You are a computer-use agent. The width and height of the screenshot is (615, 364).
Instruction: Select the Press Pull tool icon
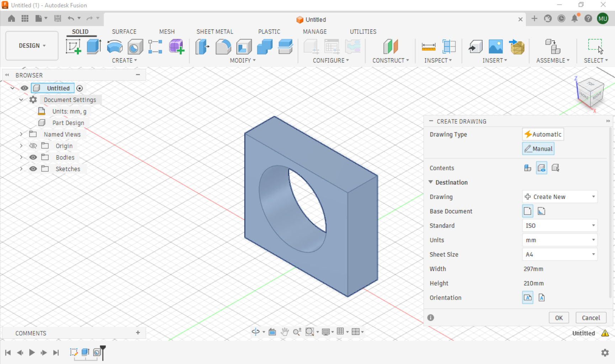(x=202, y=47)
